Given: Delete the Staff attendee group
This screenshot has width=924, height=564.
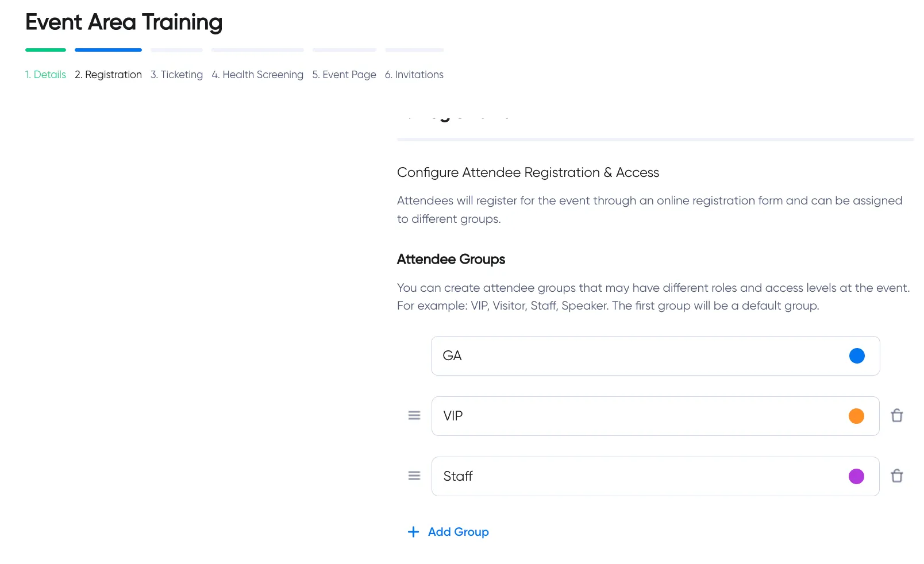Looking at the screenshot, I should pos(897,476).
